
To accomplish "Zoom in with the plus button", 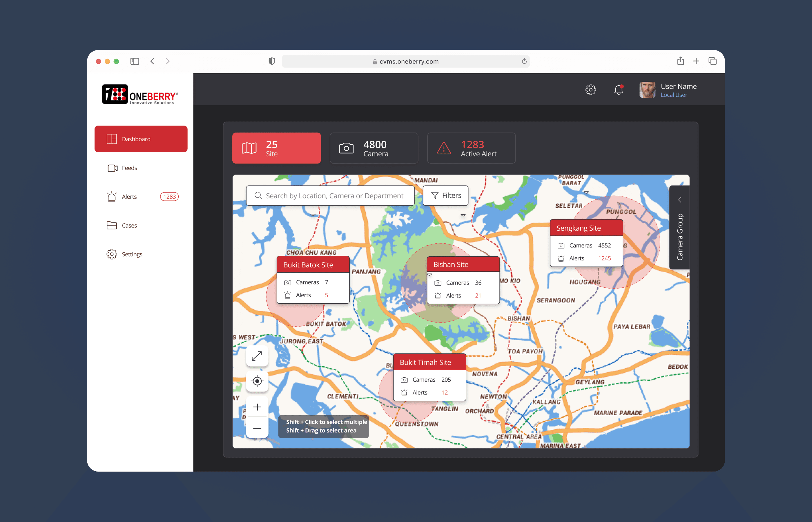I will [x=257, y=407].
